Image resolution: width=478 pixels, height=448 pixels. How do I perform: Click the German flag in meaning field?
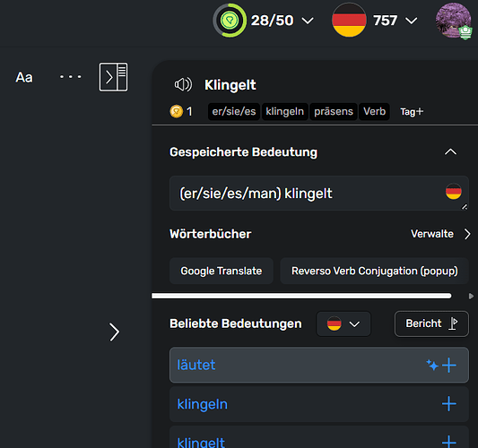[453, 191]
